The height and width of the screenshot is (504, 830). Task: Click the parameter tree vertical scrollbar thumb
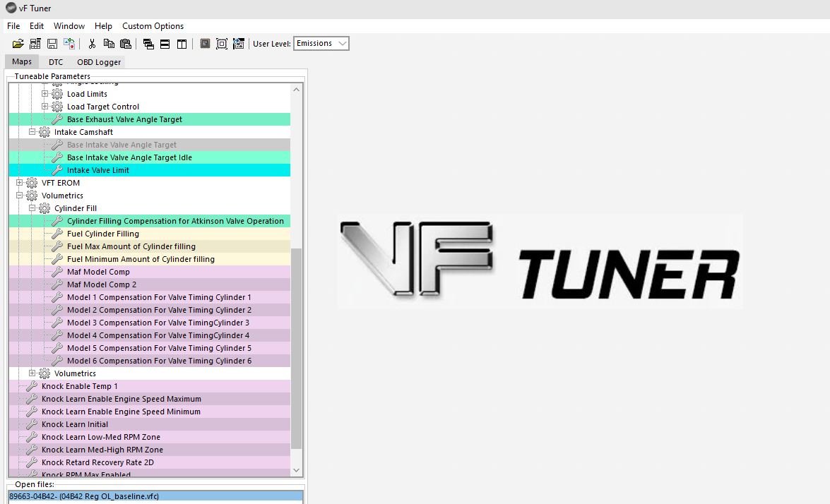point(297,349)
